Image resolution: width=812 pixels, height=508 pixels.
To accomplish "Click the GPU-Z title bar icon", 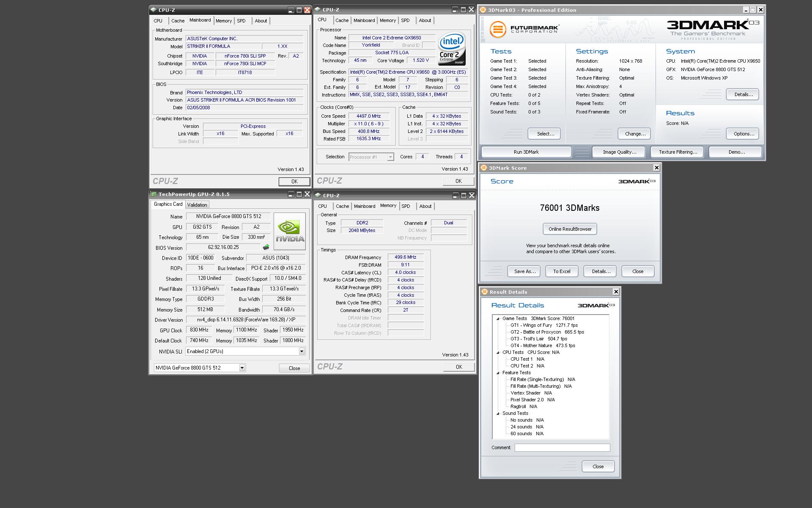I will pos(154,194).
